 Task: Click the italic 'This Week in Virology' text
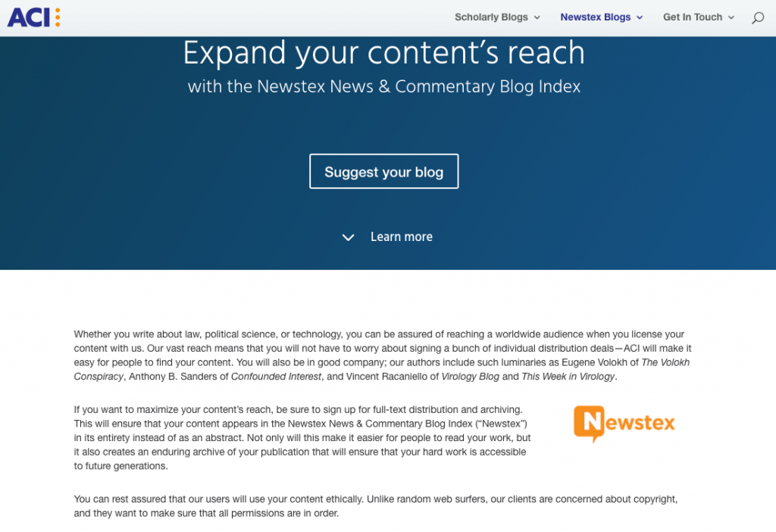(x=568, y=377)
